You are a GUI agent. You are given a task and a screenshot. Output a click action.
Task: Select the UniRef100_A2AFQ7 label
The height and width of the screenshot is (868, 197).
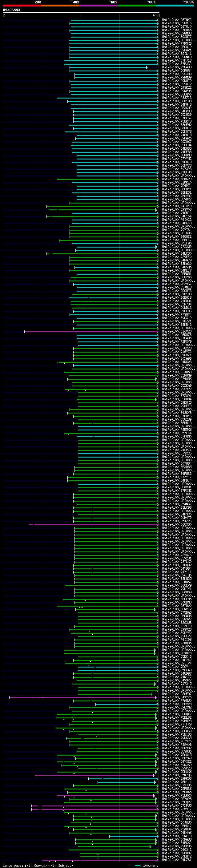(177, 694)
